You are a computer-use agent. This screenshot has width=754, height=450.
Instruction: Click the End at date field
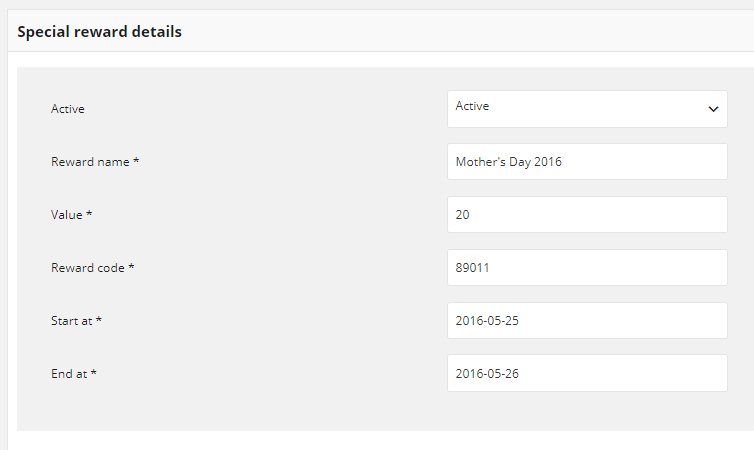click(x=587, y=373)
